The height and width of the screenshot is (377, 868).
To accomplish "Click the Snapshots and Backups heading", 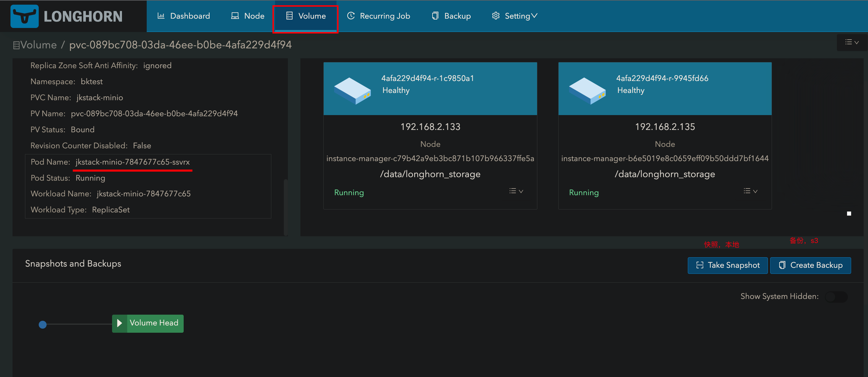I will [x=73, y=264].
